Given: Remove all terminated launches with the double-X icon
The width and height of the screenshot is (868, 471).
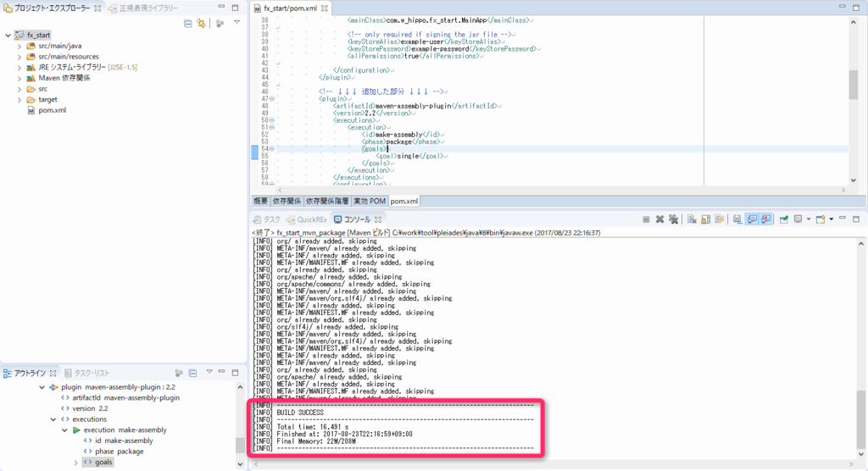Looking at the screenshot, I should [673, 219].
